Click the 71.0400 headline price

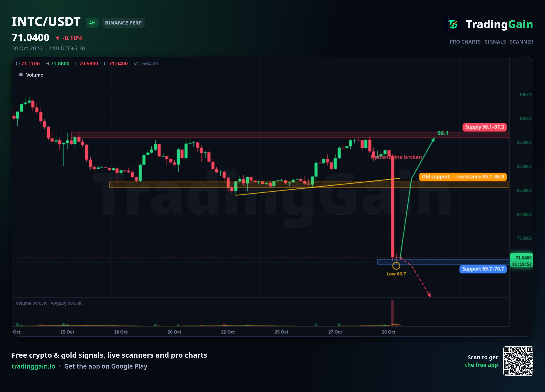point(31,38)
